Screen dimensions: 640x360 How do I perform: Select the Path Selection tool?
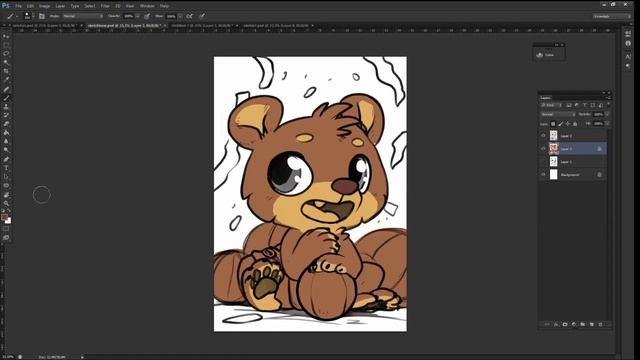pos(6,176)
